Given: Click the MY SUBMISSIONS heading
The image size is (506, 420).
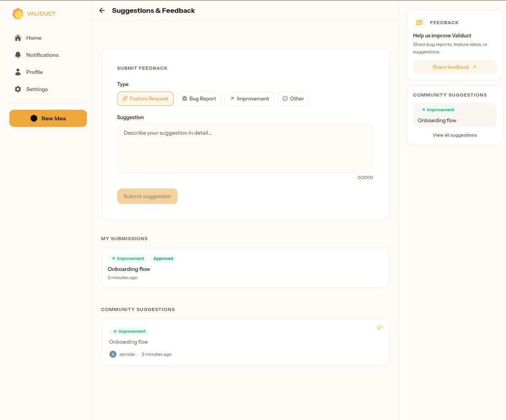Looking at the screenshot, I should 124,238.
